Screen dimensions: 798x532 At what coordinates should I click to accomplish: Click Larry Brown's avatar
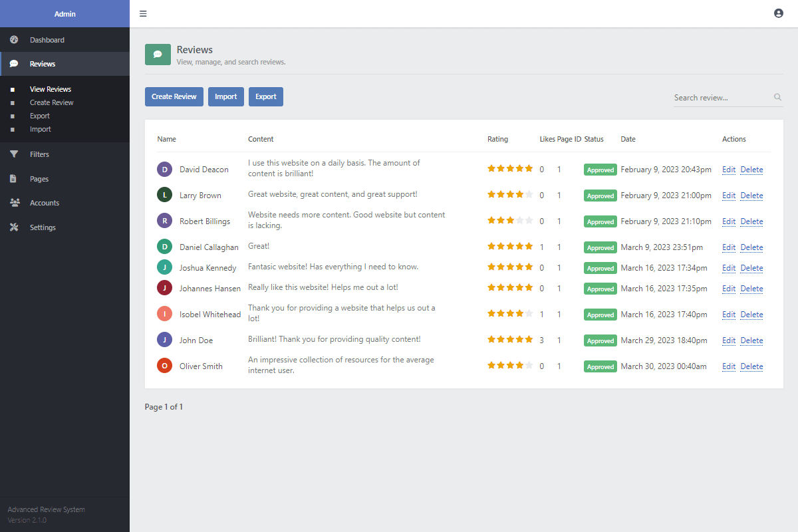click(x=165, y=195)
